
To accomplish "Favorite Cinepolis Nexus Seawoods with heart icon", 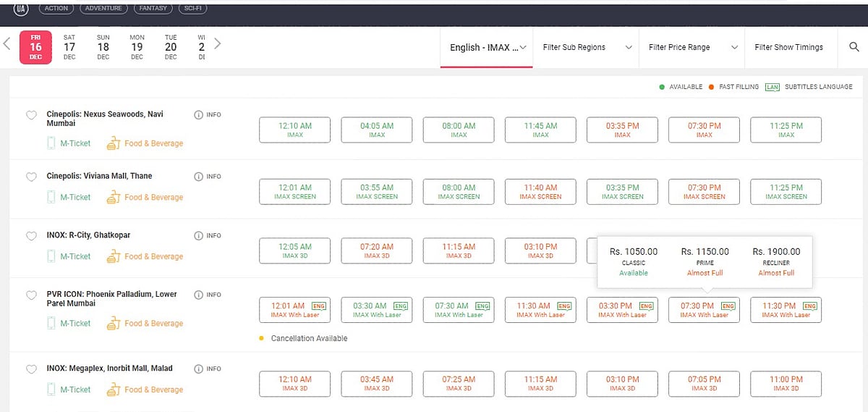I will (31, 115).
